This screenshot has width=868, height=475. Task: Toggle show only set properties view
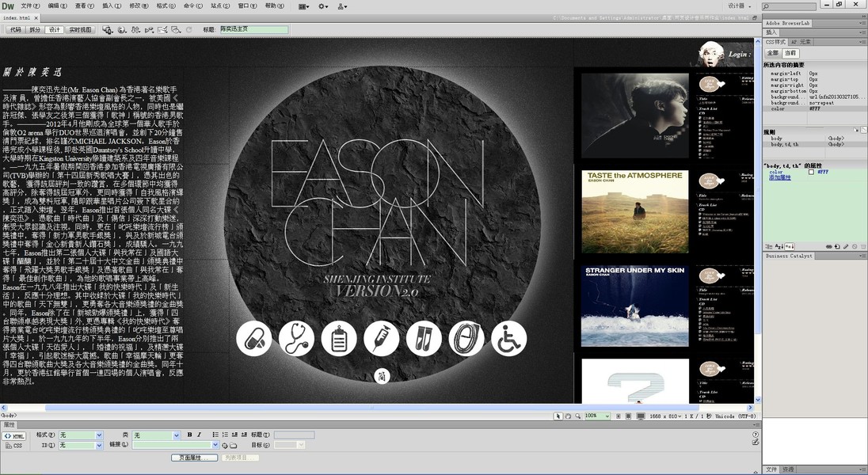(x=790, y=246)
